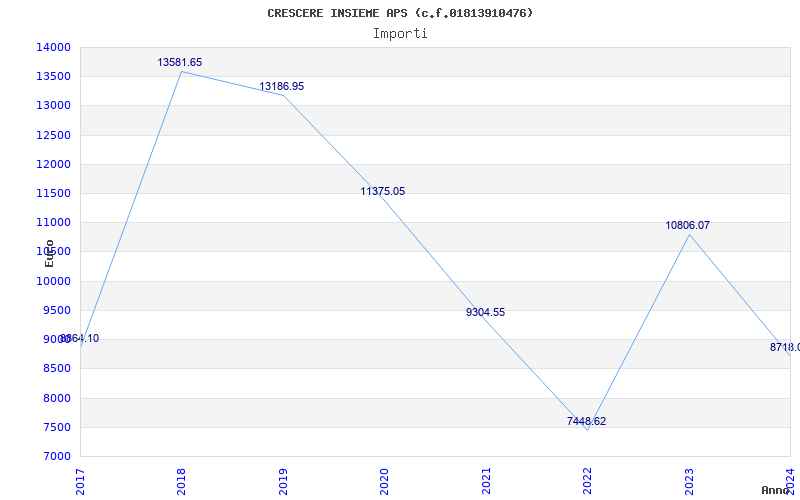Viewport: 800px width, 500px height.
Task: Click y-axis value 8000
Action: [56, 398]
